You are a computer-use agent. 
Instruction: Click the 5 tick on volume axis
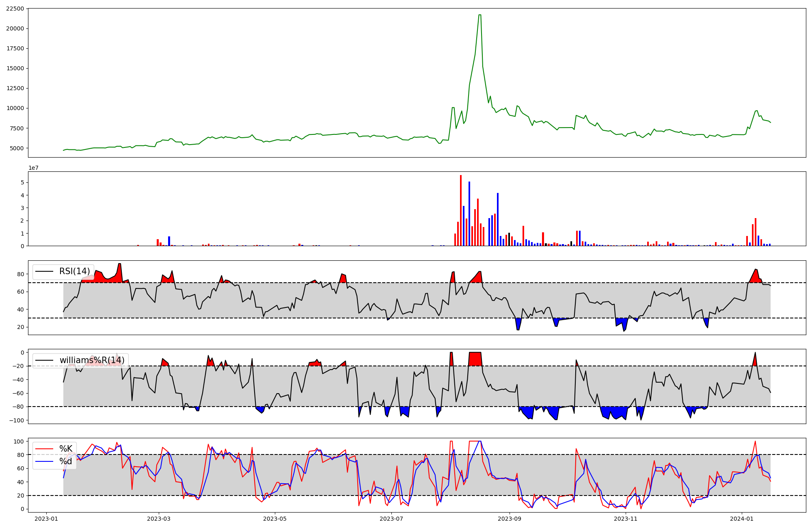pos(22,182)
